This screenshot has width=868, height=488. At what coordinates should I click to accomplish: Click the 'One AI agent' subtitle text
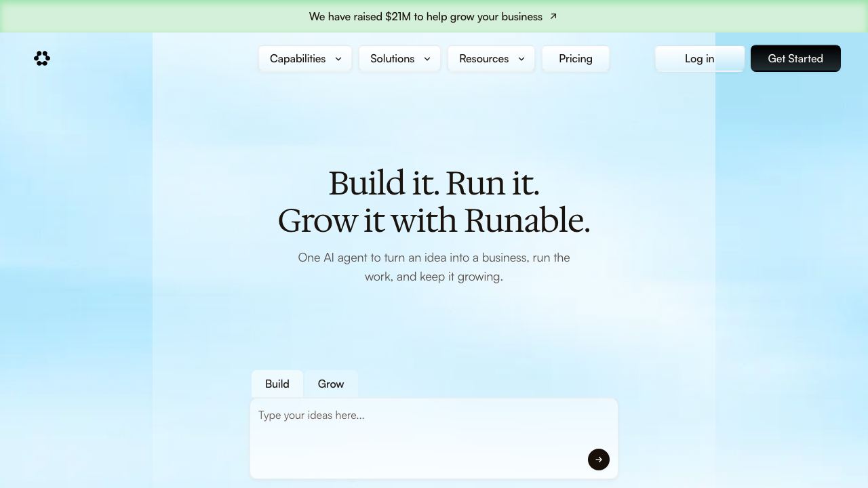(434, 267)
